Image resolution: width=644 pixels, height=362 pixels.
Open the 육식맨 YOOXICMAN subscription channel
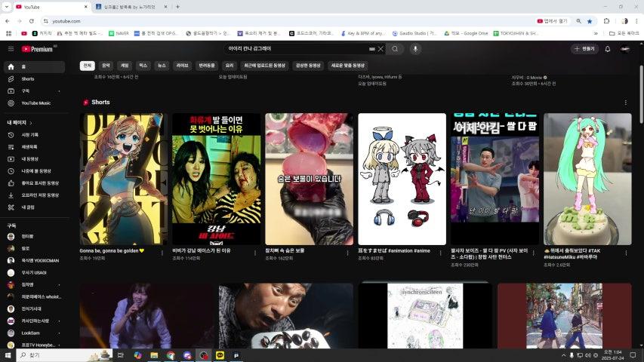click(35, 260)
